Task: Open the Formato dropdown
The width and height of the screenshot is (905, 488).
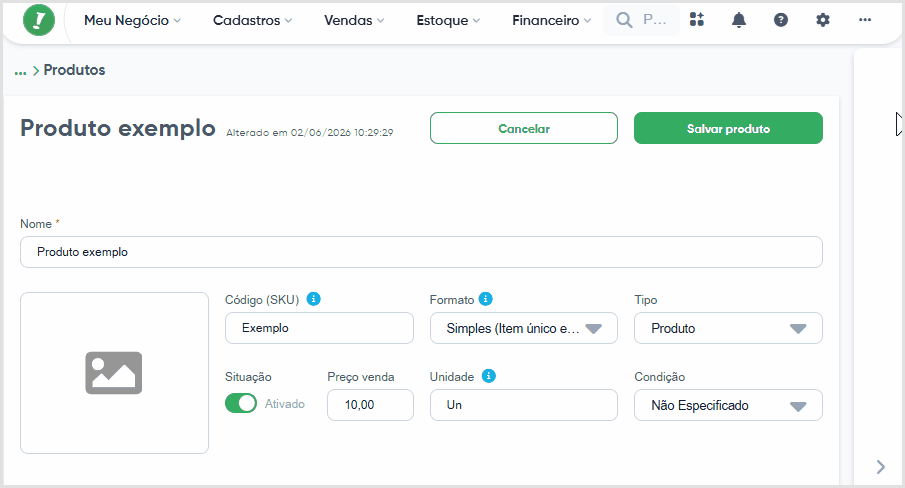Action: coord(523,328)
